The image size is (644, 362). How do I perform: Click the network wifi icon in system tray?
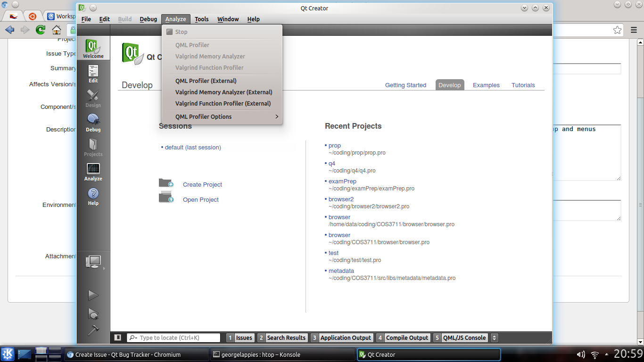click(595, 354)
